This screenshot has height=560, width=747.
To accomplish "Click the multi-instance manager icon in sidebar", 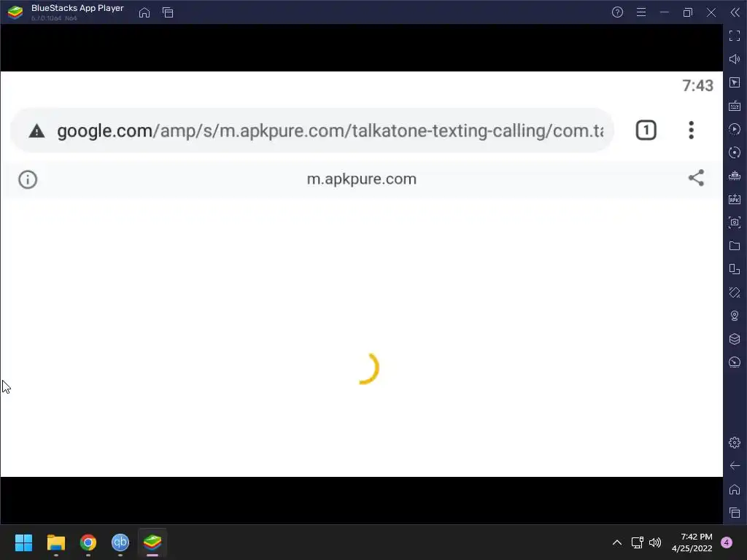I will pyautogui.click(x=735, y=269).
